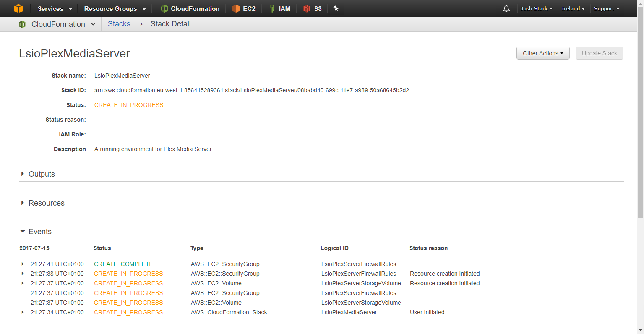This screenshot has width=644, height=334.
Task: Expand the Resources section
Action: [x=23, y=203]
